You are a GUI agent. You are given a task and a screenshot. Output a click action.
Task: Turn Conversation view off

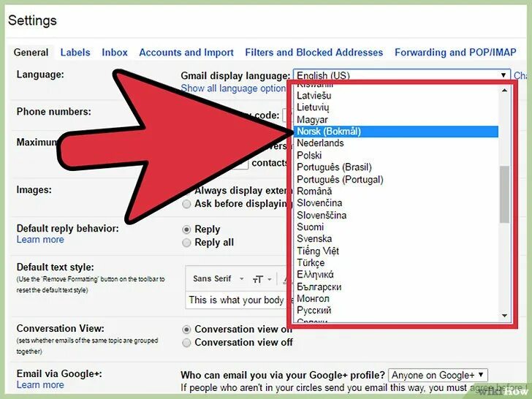tap(186, 343)
